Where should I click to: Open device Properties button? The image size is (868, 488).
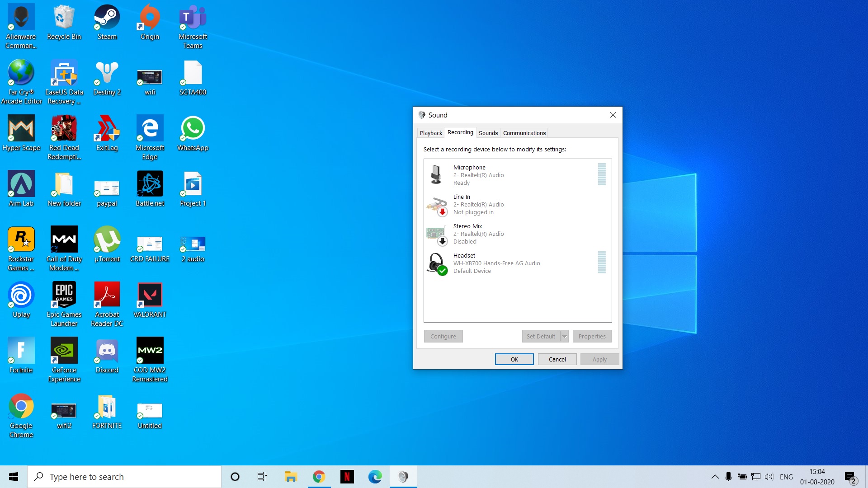pyautogui.click(x=592, y=336)
